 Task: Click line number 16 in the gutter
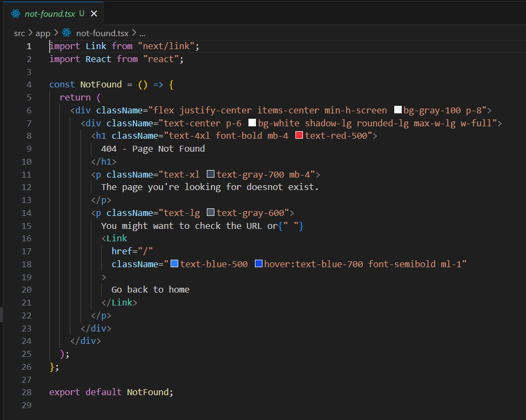26,239
